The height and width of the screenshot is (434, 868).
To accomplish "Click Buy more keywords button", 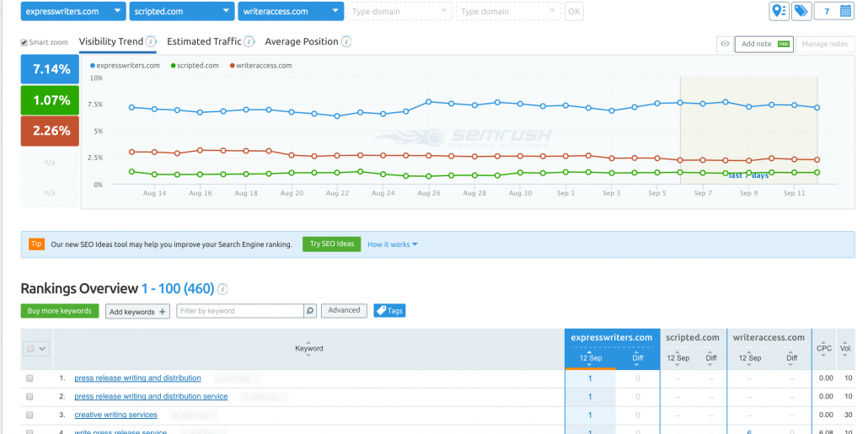I will click(60, 311).
